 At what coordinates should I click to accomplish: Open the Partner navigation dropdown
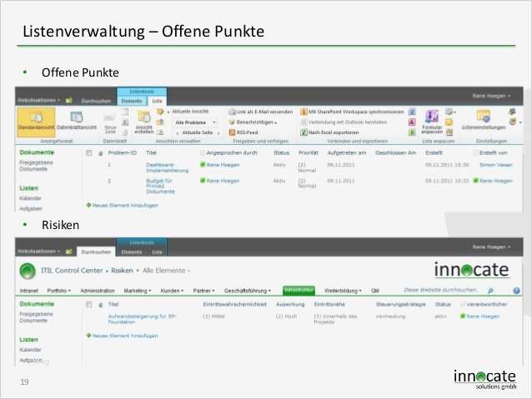(203, 291)
